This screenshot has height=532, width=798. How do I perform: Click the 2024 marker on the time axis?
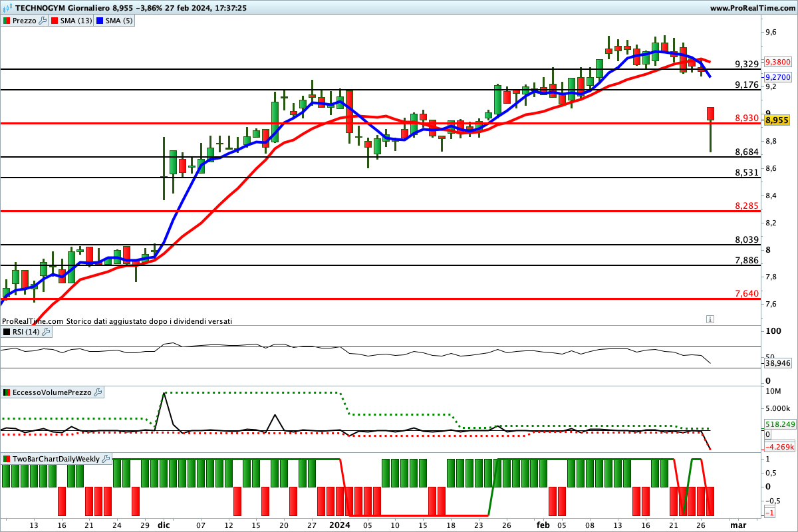coord(339,525)
